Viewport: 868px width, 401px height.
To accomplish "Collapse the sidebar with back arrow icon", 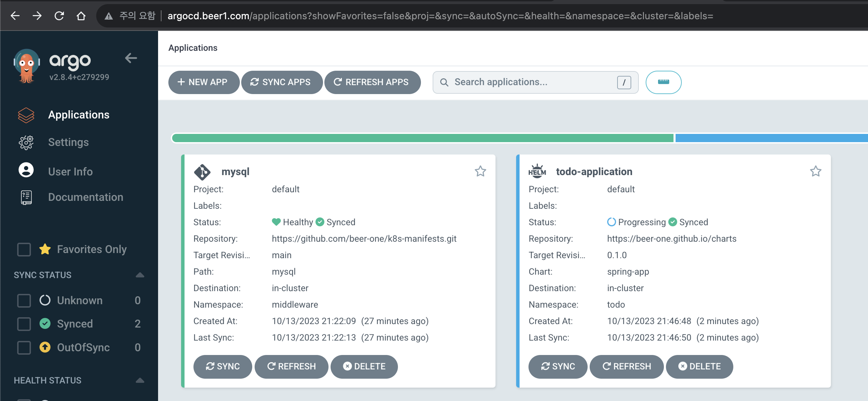I will click(x=131, y=58).
